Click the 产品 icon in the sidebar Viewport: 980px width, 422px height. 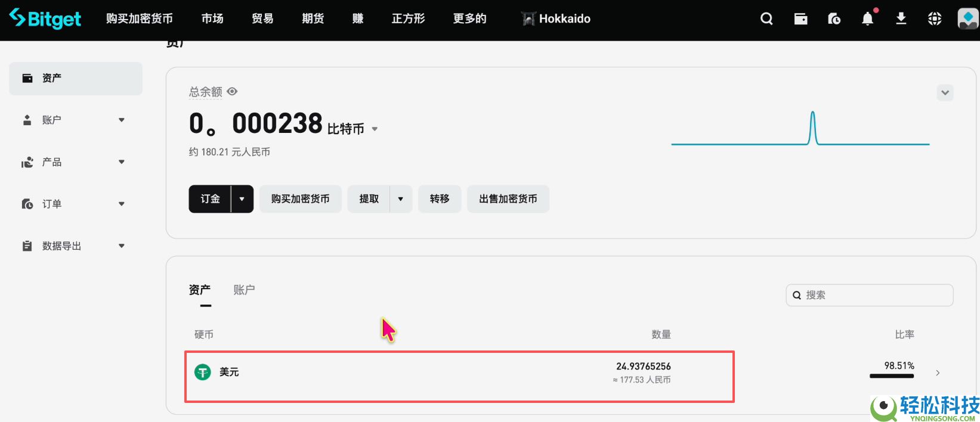click(27, 162)
